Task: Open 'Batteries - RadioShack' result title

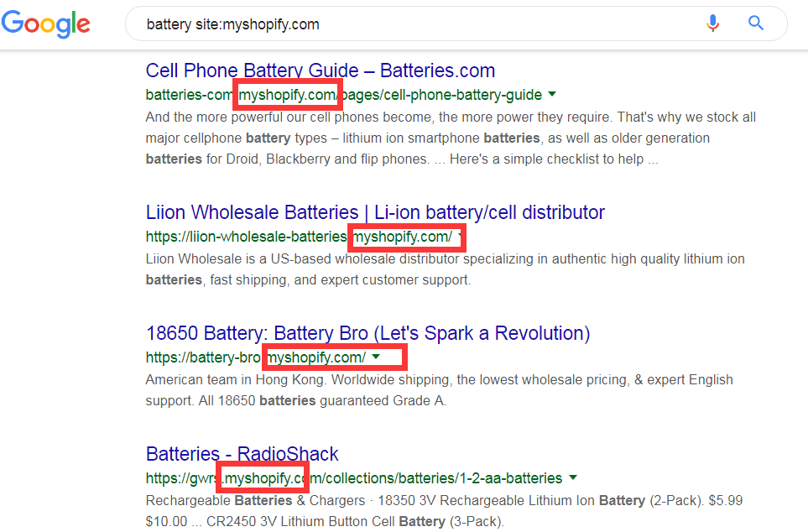Action: 242,454
